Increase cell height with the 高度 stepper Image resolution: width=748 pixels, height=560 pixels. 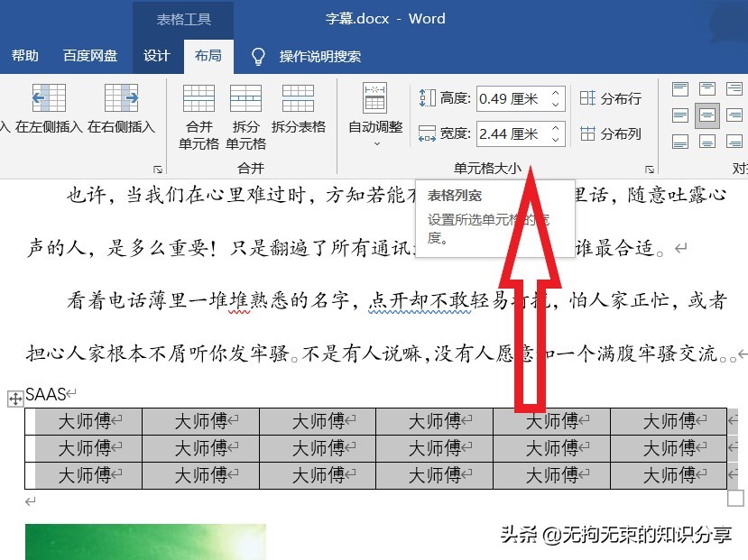pyautogui.click(x=556, y=95)
